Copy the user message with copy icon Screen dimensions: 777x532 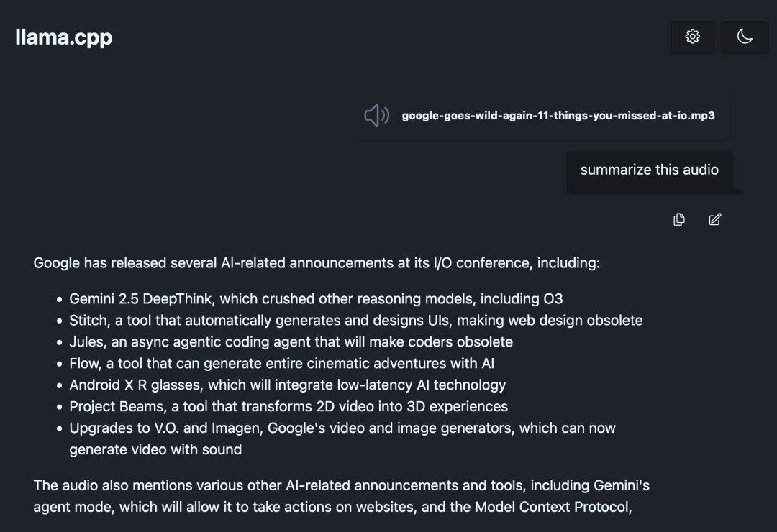(679, 219)
